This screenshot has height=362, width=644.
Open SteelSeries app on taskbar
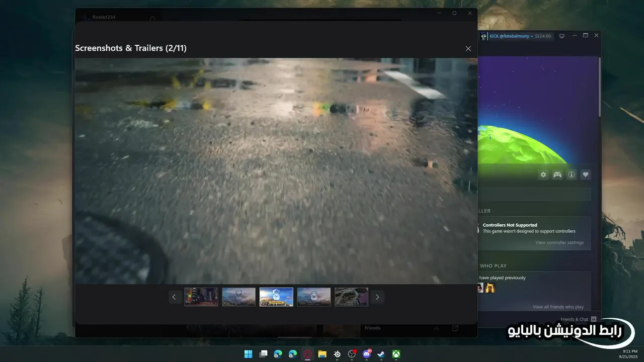click(x=337, y=354)
